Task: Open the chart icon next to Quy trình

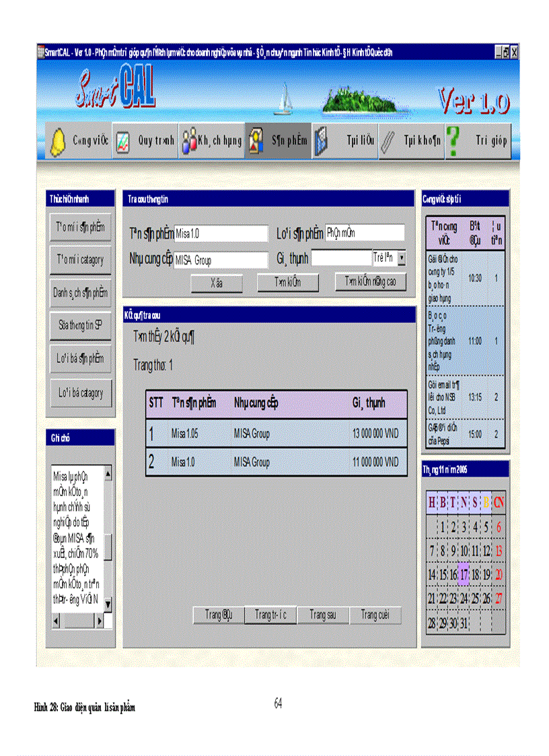Action: tap(123, 142)
